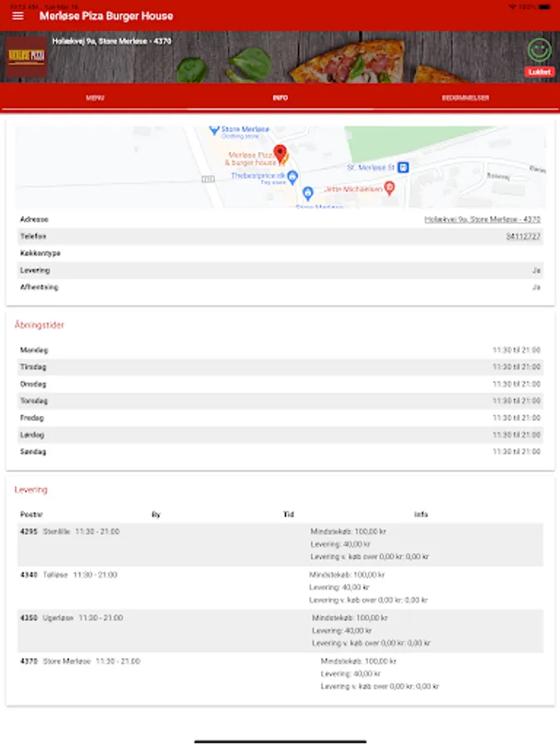Viewport: 560px width, 747px height.
Task: Tap Mindstekøb text in the 4370 row
Action: point(358,662)
